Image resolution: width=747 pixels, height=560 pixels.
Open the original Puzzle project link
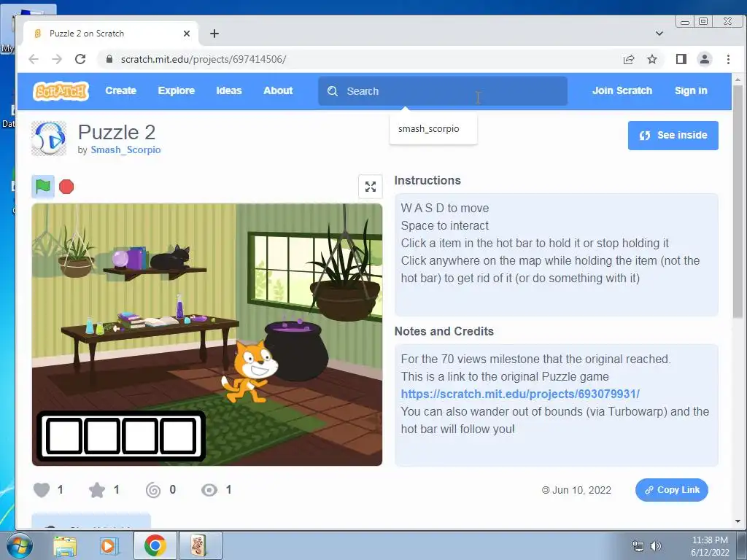(520, 394)
